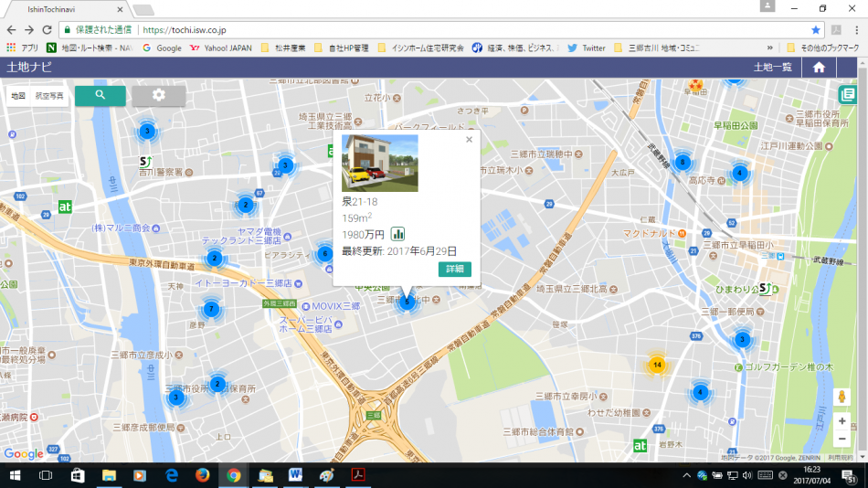Open イシンホーム住宅研究会 bookmark folder
The height and width of the screenshot is (488, 868).
pyautogui.click(x=420, y=48)
